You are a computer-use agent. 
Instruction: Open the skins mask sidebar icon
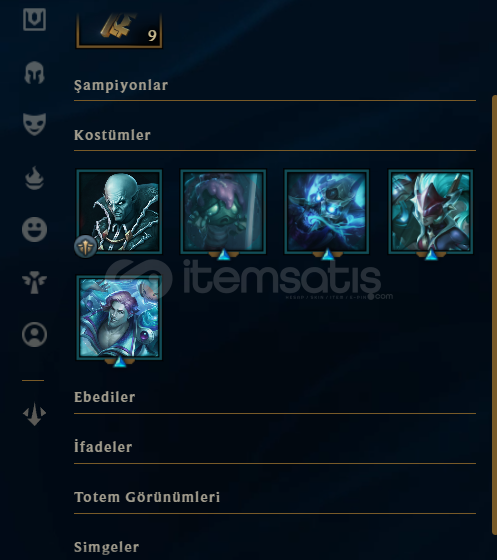pyautogui.click(x=34, y=124)
